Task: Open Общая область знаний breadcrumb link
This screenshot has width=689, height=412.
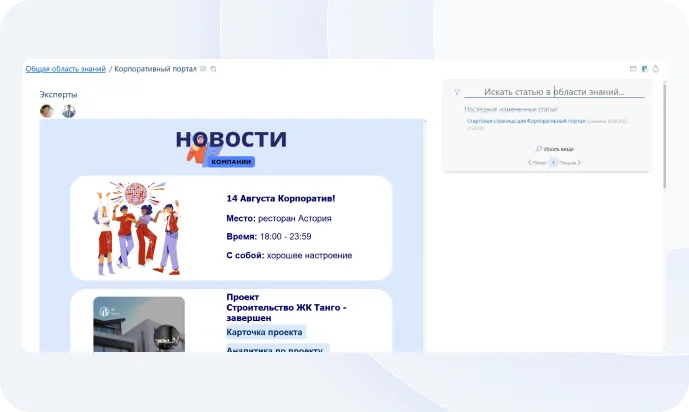Action: pyautogui.click(x=65, y=69)
